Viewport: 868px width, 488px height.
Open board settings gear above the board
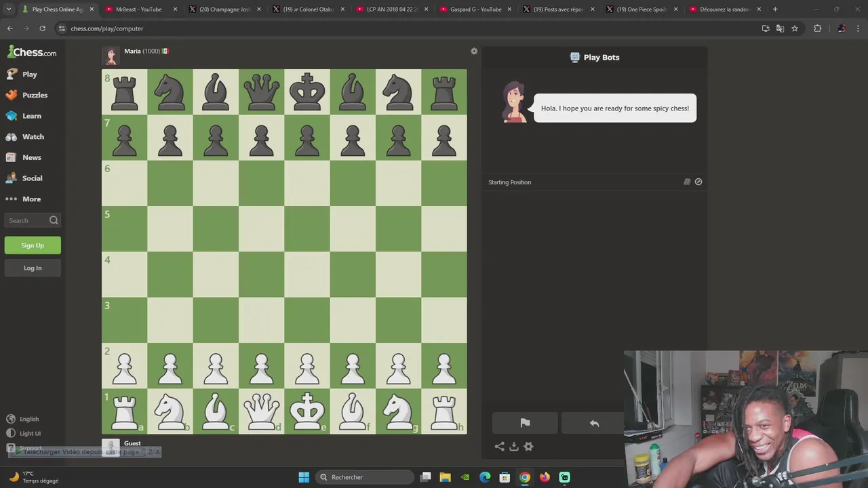click(474, 52)
